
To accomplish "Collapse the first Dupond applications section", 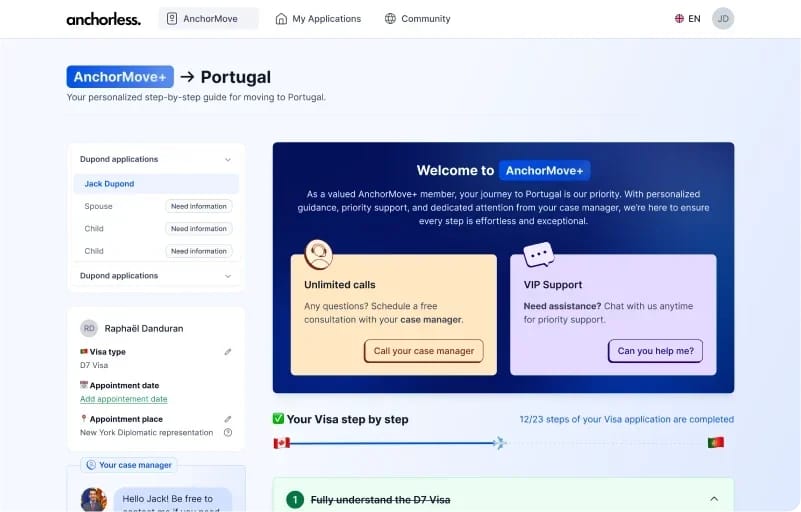I will pos(228,160).
